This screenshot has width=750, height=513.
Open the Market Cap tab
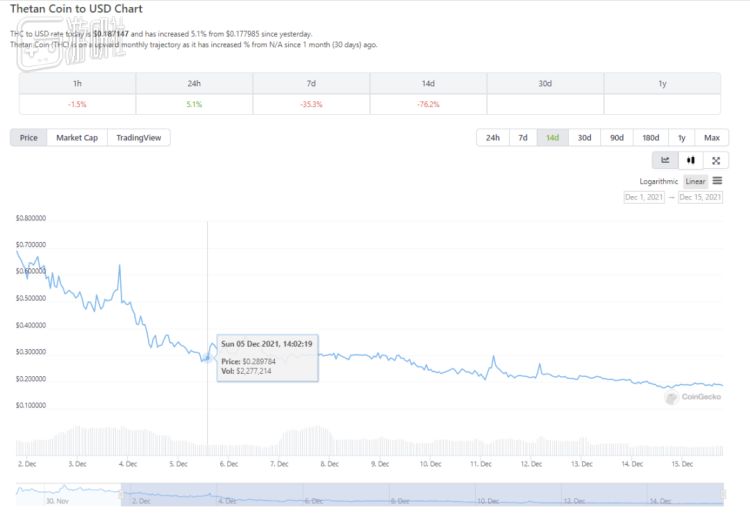click(77, 137)
